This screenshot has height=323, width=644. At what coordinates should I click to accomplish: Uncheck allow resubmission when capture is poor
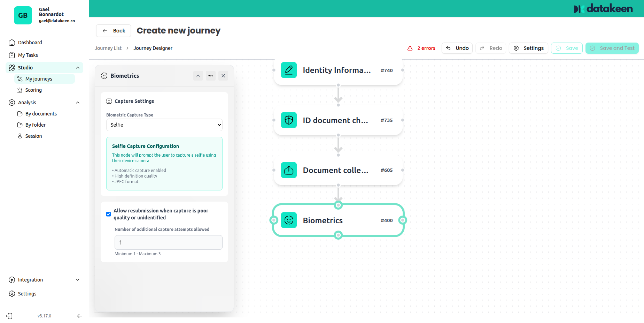click(x=108, y=214)
